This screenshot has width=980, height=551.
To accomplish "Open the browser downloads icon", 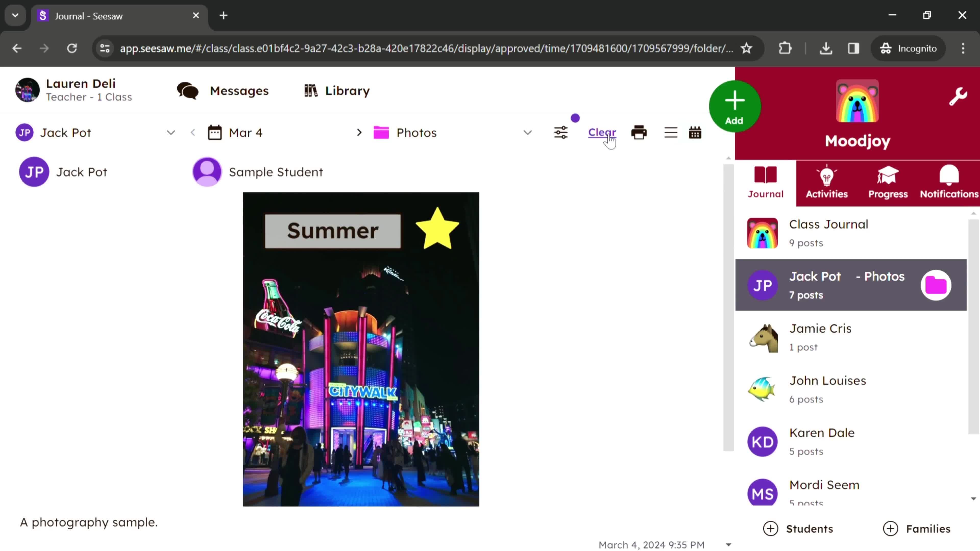I will pyautogui.click(x=826, y=48).
